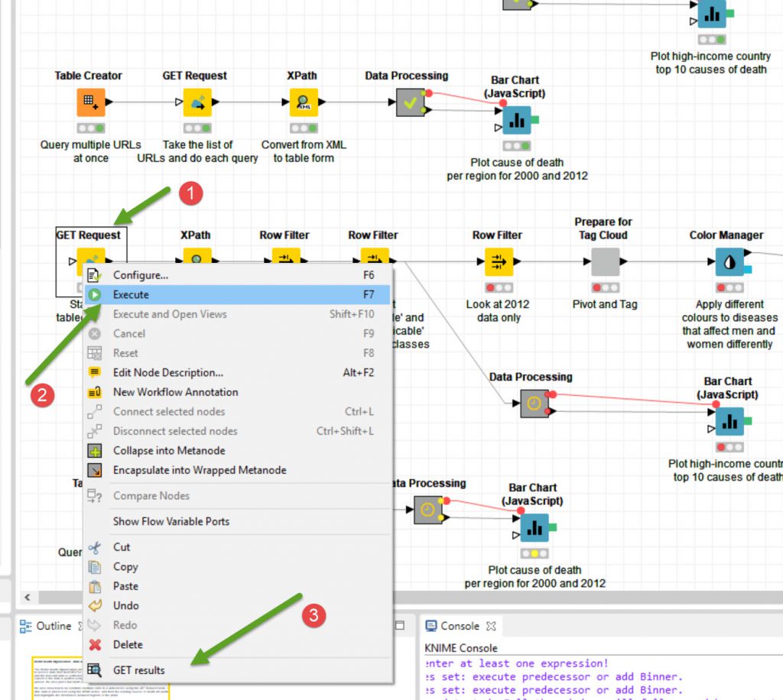Select Bar Chart node plotting high-income top 10 causes
Image resolution: width=783 pixels, height=700 pixels.
[729, 420]
